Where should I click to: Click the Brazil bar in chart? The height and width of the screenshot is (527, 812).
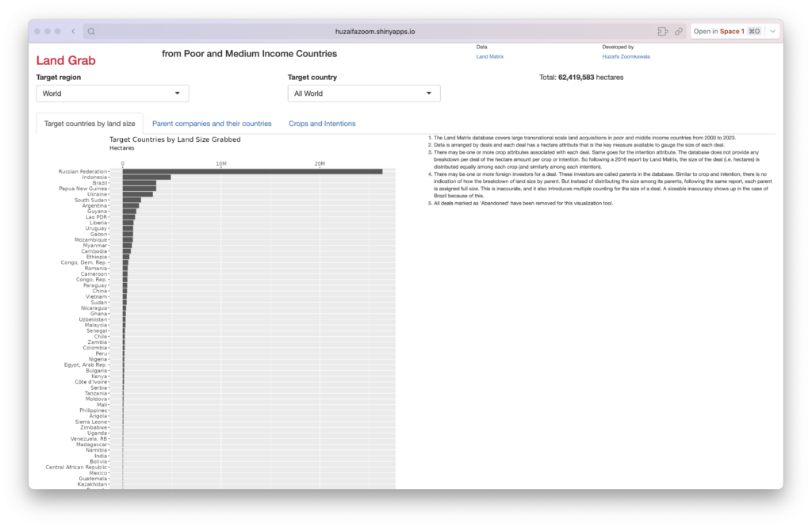pyautogui.click(x=140, y=183)
